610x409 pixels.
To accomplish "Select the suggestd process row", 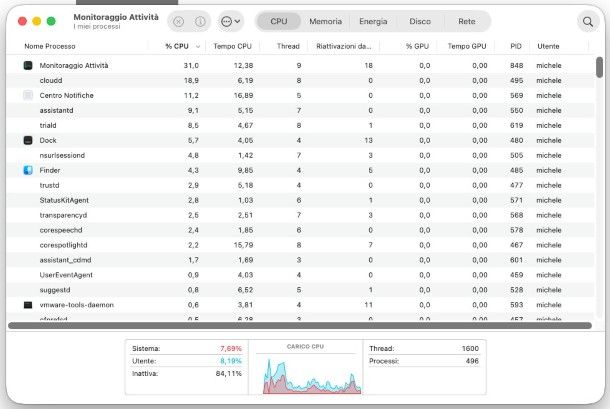I will click(300, 290).
